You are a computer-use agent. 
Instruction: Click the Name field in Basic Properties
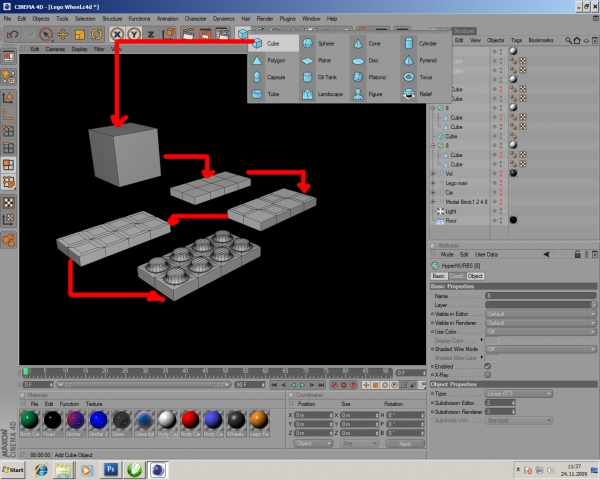tap(540, 296)
